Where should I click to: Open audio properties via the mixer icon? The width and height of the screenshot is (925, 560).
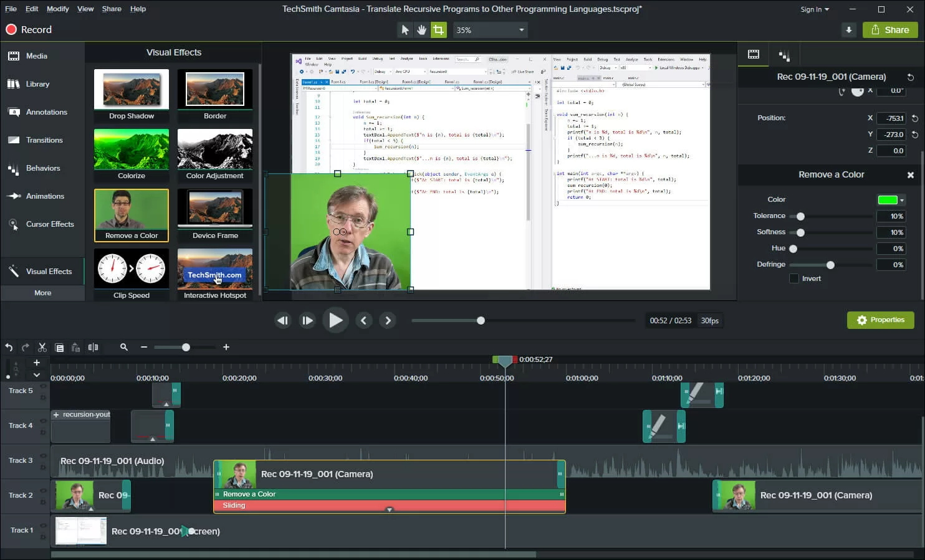click(784, 55)
